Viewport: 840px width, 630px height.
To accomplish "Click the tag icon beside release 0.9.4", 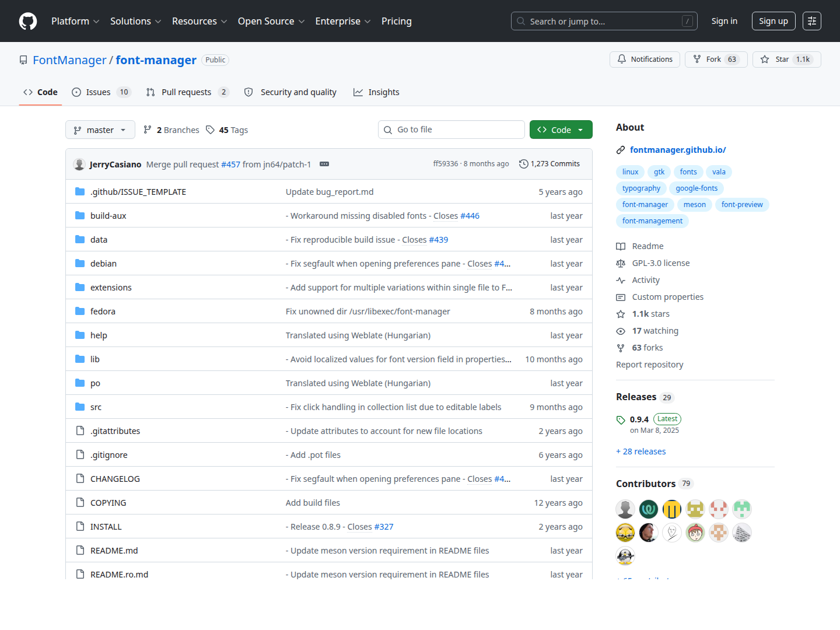I will pos(621,420).
